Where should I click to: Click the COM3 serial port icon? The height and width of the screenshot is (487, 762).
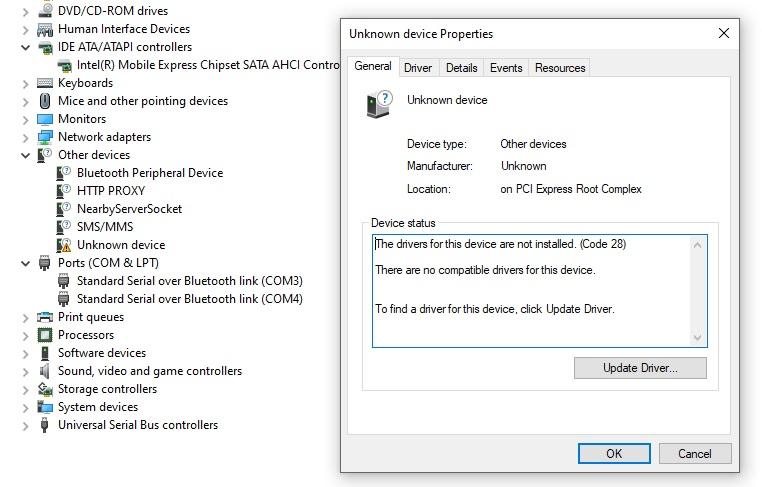point(64,281)
